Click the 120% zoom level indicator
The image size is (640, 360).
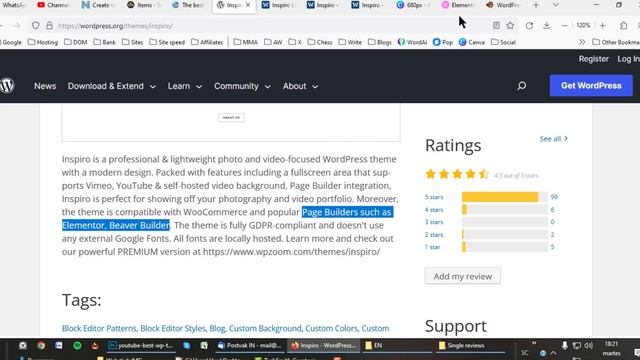[x=583, y=25]
